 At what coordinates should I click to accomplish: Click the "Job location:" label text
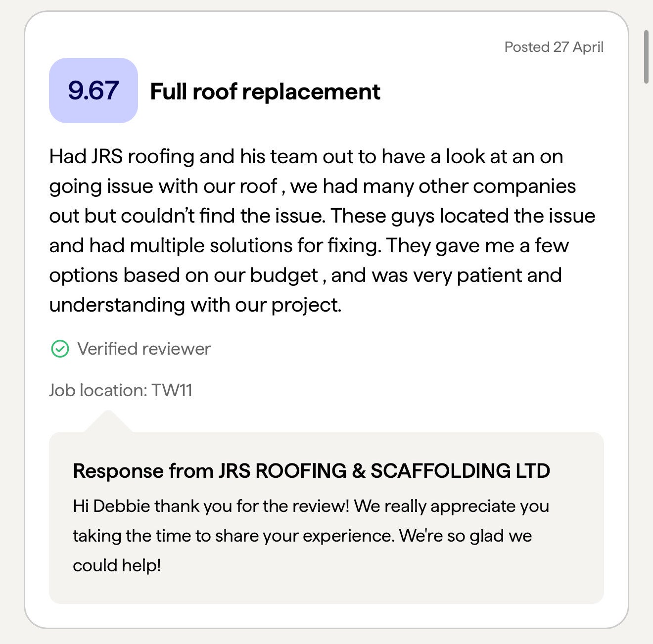point(98,390)
